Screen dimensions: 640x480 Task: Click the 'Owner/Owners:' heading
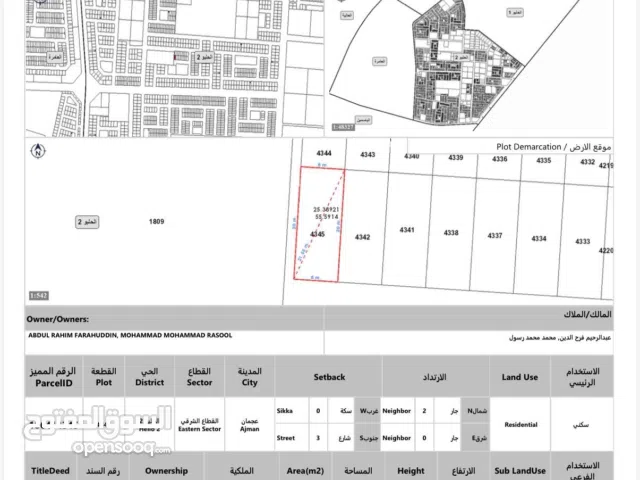pyautogui.click(x=58, y=319)
